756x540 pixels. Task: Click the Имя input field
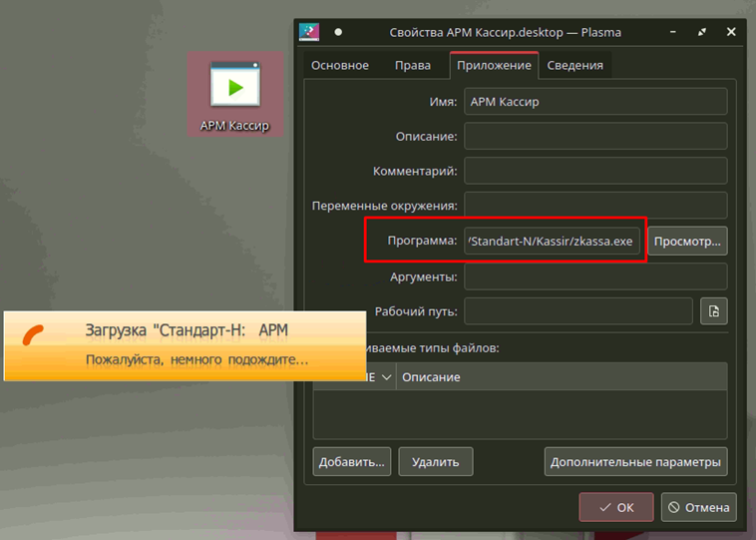pos(595,102)
